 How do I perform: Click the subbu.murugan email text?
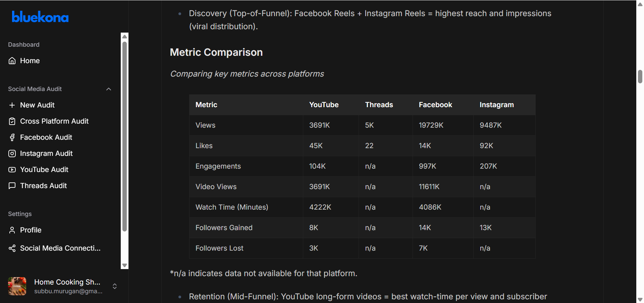68,291
